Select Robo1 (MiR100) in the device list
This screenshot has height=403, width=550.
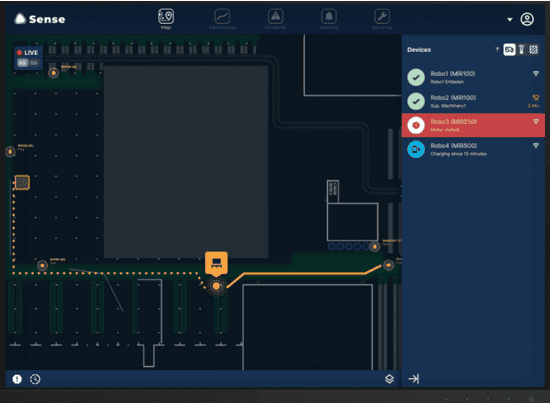pos(473,77)
